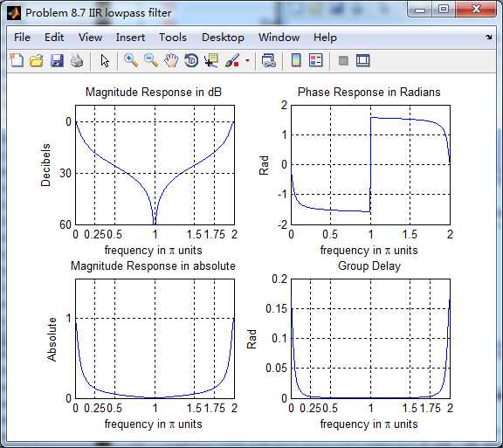Open a file via the folder icon

37,60
